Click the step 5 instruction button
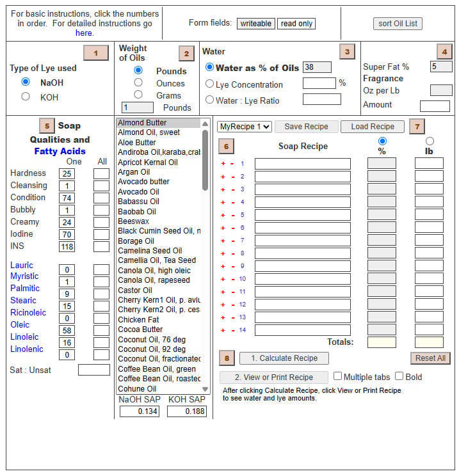 (47, 126)
